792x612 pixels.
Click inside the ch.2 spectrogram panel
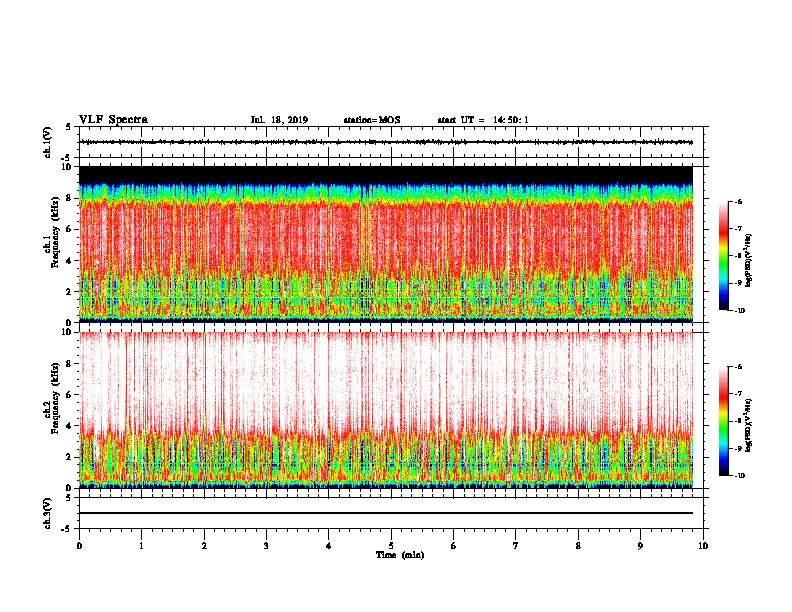tap(386, 410)
